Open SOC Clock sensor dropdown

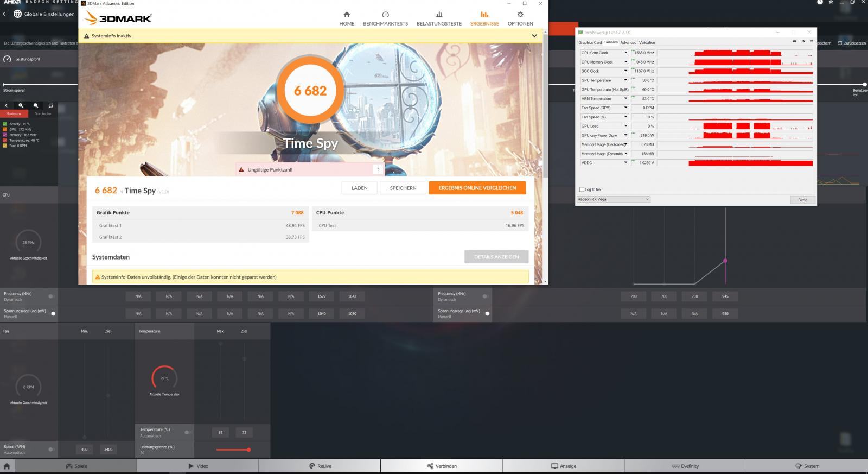coord(626,71)
